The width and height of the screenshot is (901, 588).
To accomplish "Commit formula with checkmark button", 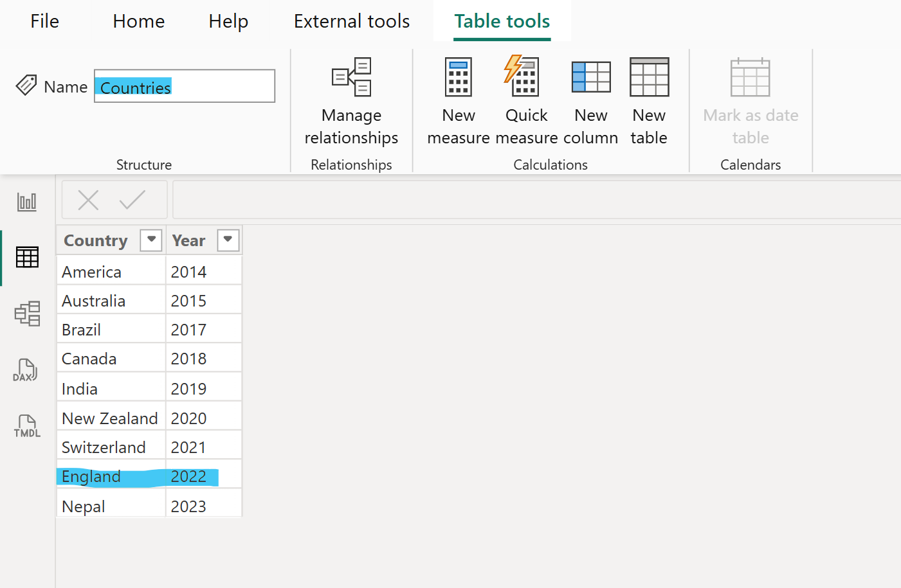I will point(132,200).
